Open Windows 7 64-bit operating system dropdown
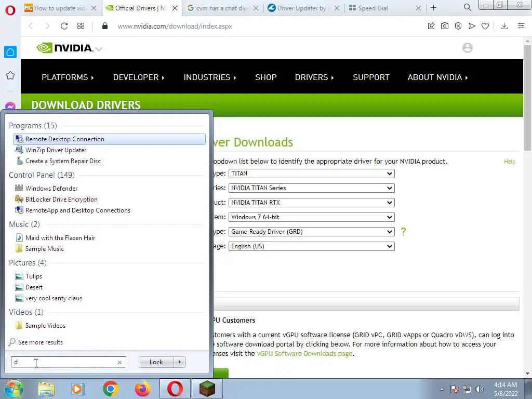Image resolution: width=532 pixels, height=399 pixels. coord(312,217)
